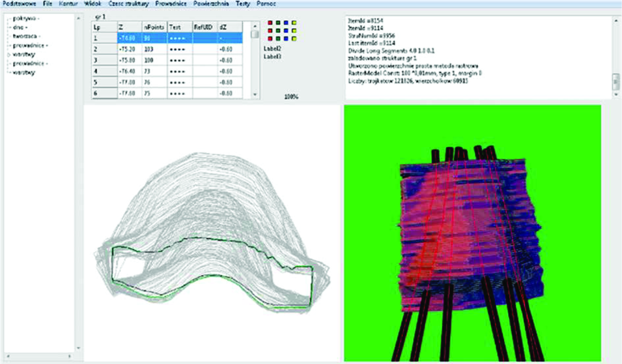622x364 pixels.
Task: Select the tworzaca tree item
Action: [25, 36]
